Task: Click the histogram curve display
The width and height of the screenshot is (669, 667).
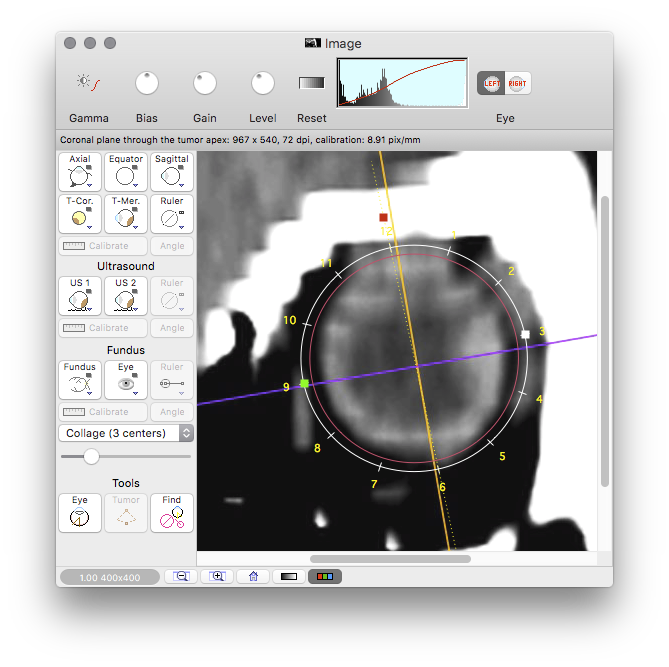Action: [402, 83]
